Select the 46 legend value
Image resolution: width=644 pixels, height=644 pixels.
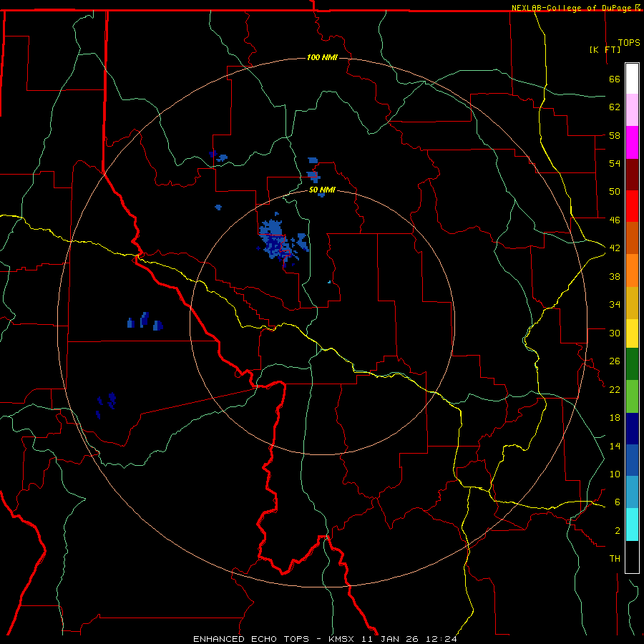pyautogui.click(x=615, y=220)
